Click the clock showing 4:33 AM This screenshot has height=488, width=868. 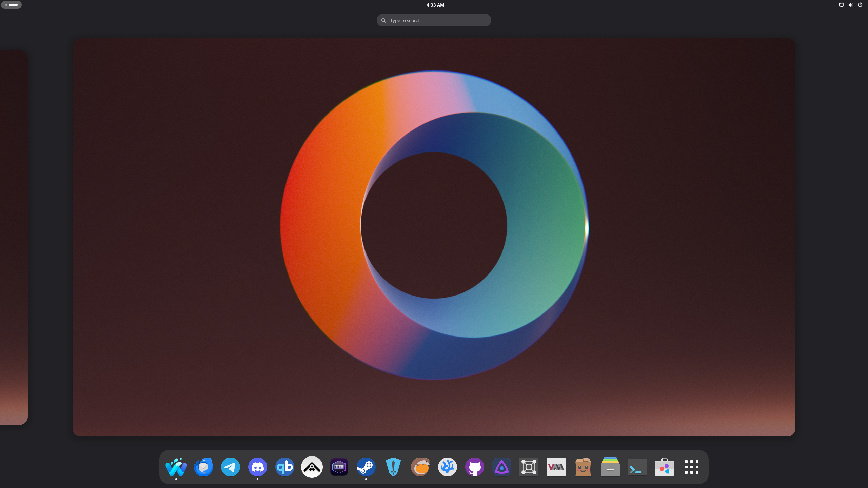pos(435,5)
